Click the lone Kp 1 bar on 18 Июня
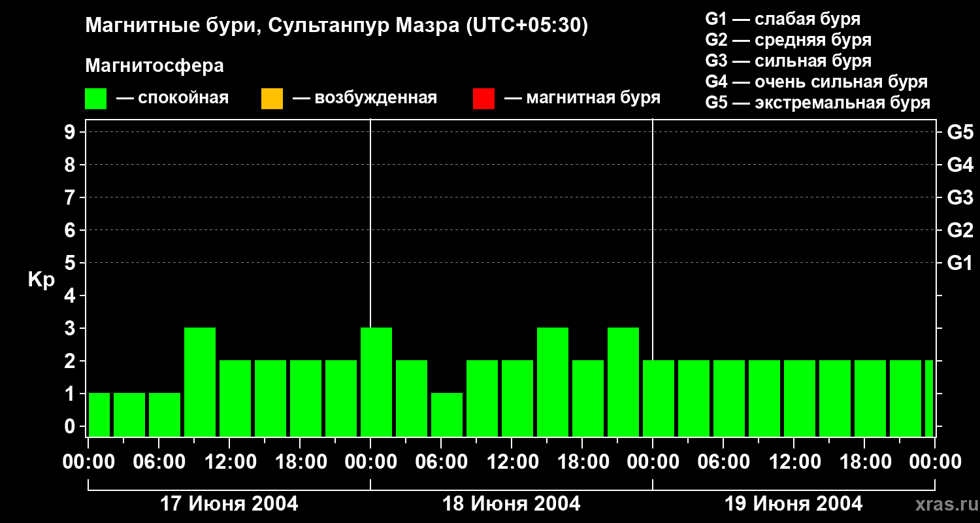Image resolution: width=980 pixels, height=523 pixels. click(x=447, y=414)
